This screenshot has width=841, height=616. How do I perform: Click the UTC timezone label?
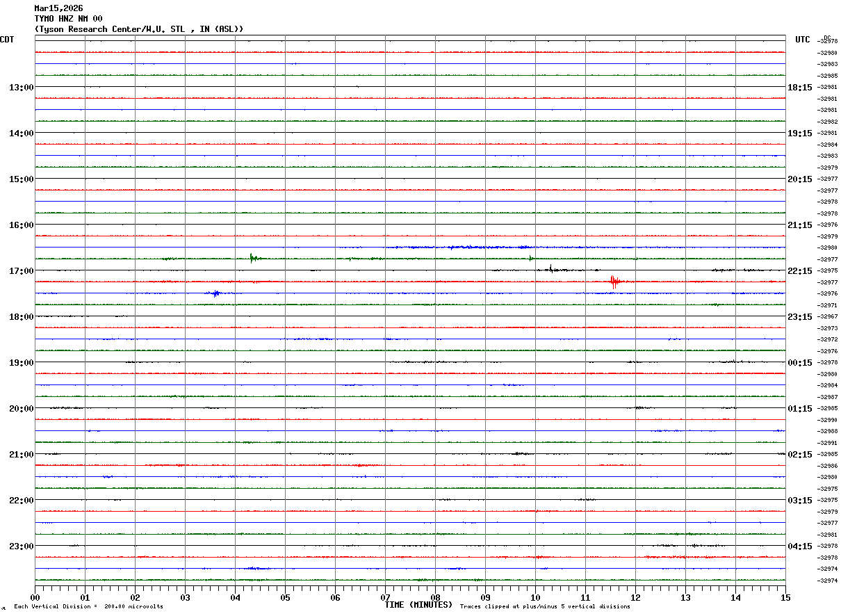[803, 40]
